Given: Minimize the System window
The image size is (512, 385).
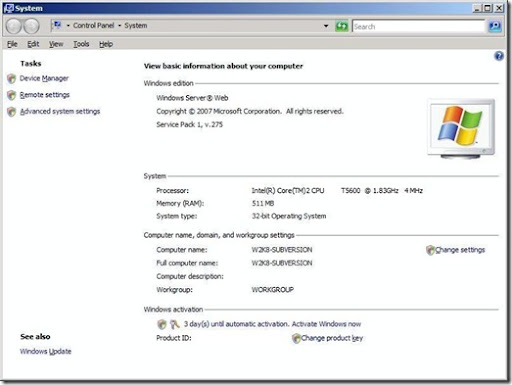Looking at the screenshot, I should click(477, 8).
